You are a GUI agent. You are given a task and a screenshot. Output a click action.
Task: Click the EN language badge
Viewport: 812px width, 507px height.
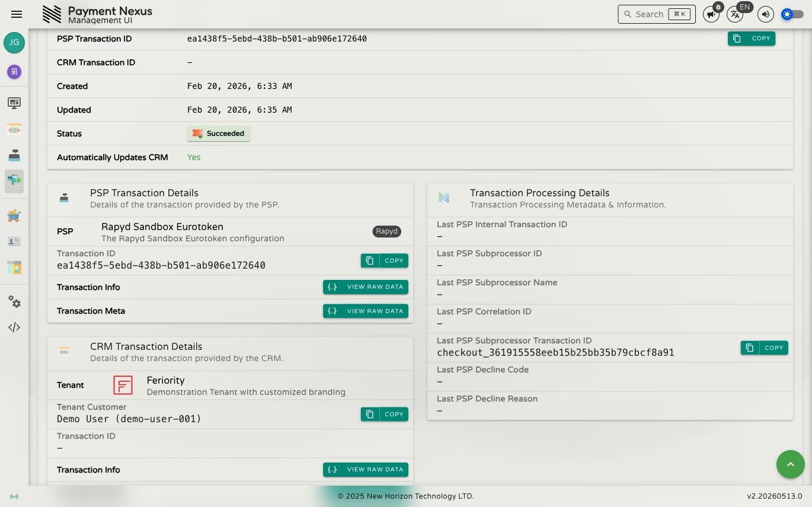745,7
